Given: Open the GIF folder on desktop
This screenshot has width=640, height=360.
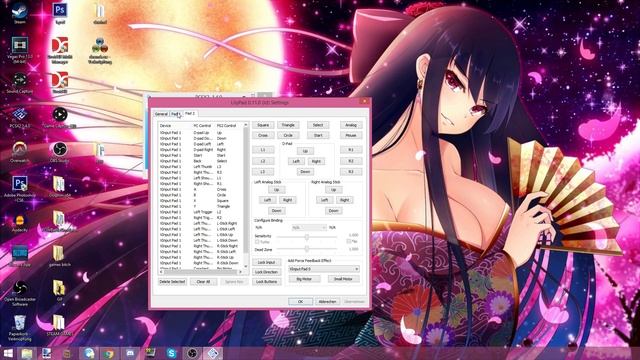Looking at the screenshot, I should 60,291.
